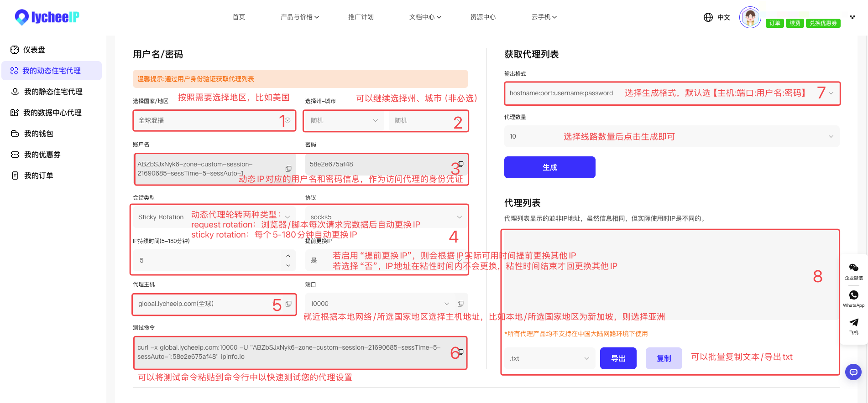
Task: Click the 我的优惠券 coupon icon
Action: click(x=15, y=155)
